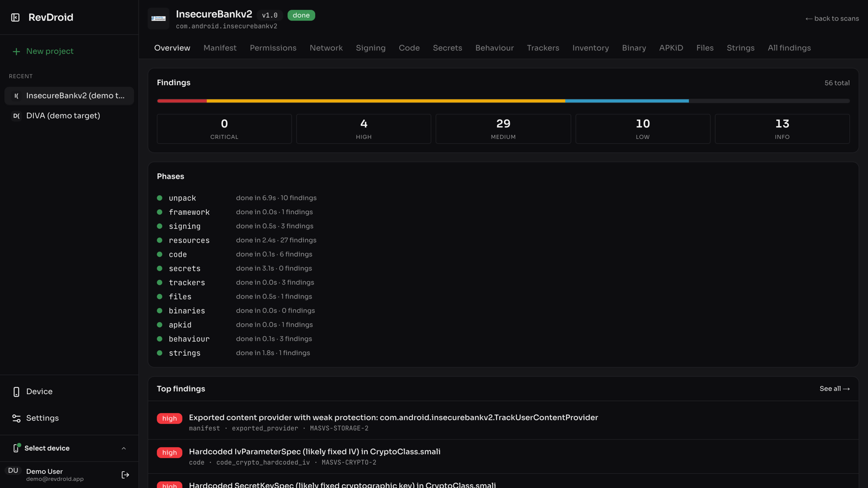Click the DU user avatar

(x=13, y=471)
